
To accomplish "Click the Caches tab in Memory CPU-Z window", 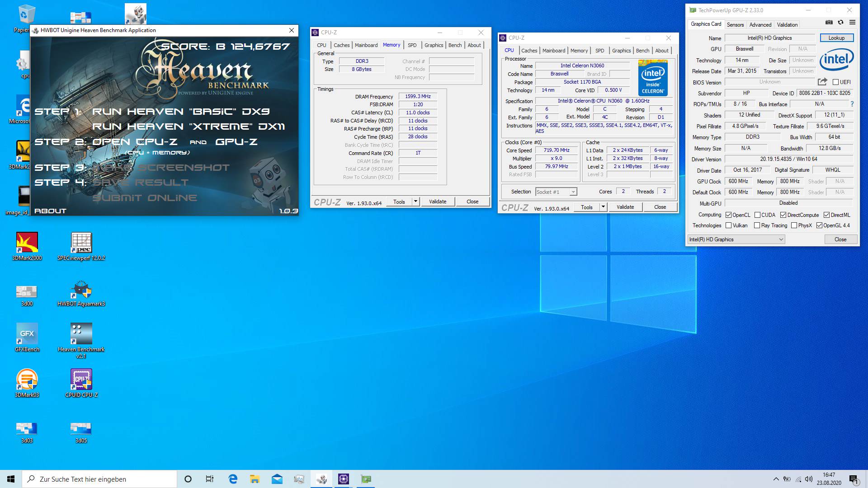I will coord(341,45).
